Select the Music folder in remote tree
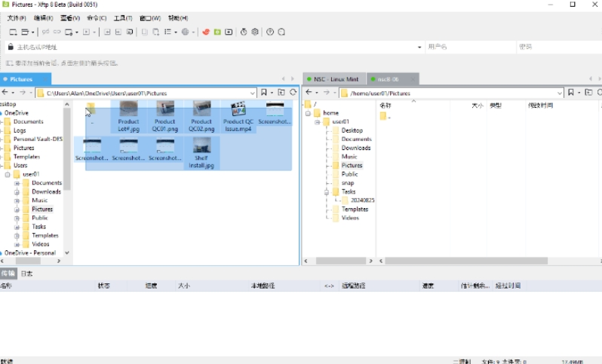 tap(349, 157)
